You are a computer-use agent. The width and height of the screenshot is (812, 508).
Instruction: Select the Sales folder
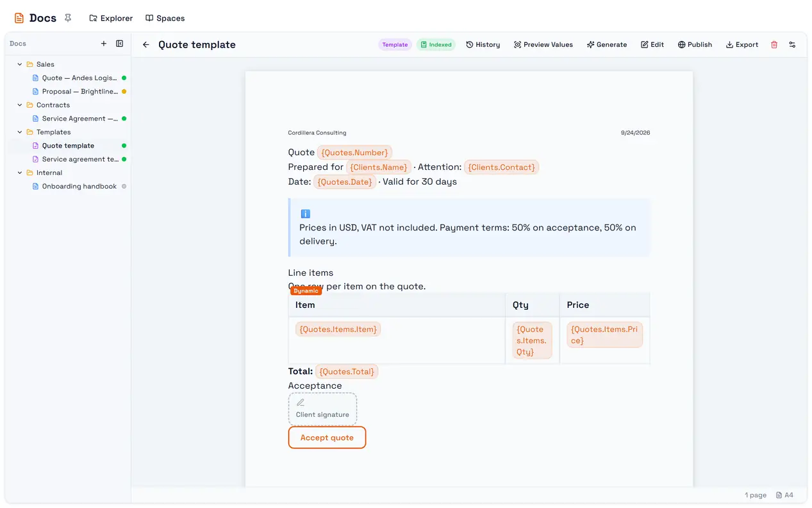point(45,64)
